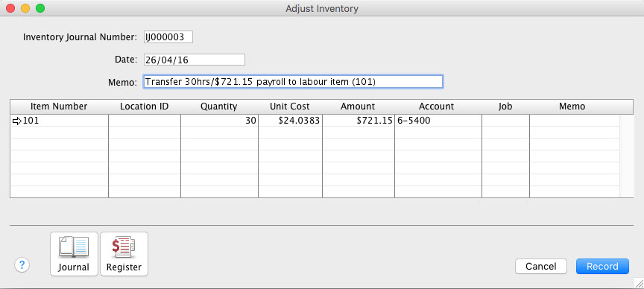Click the Item Number column header
This screenshot has width=644, height=289.
59,107
